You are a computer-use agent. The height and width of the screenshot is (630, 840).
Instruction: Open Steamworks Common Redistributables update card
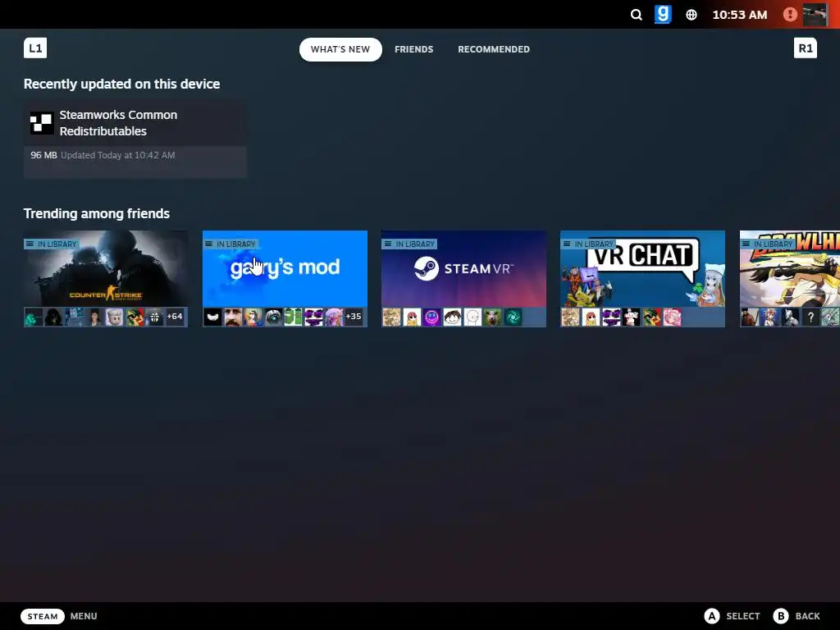pos(135,139)
